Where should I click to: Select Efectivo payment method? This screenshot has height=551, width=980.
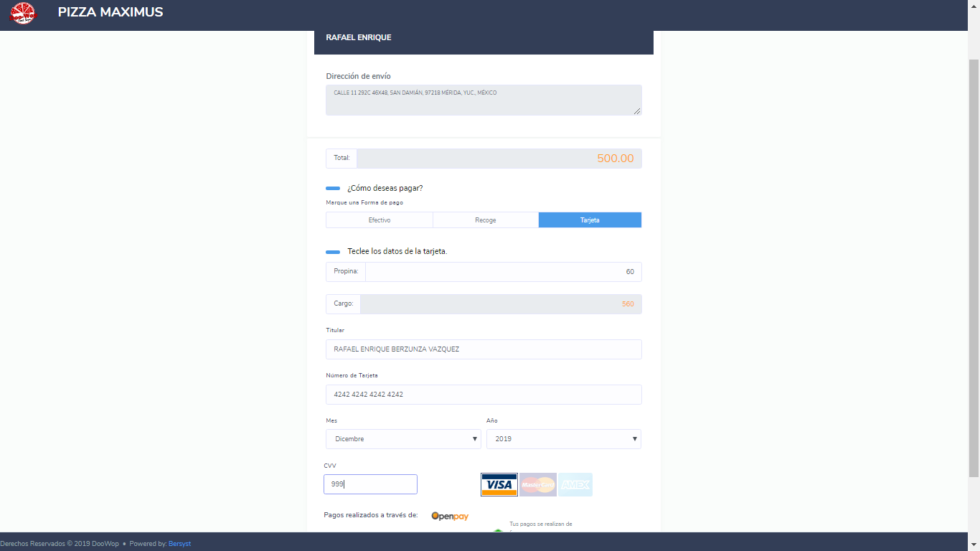pyautogui.click(x=380, y=220)
